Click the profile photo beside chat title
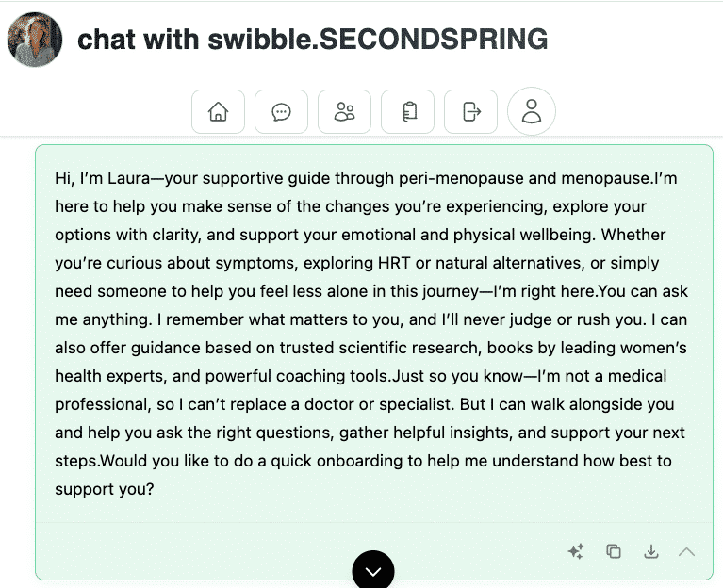Image resolution: width=723 pixels, height=588 pixels. [x=35, y=39]
